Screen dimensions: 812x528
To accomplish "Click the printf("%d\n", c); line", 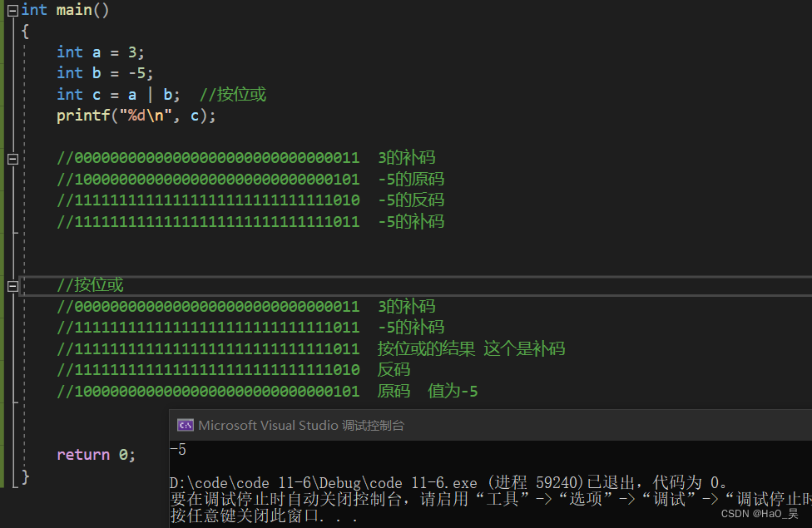I will pos(136,116).
